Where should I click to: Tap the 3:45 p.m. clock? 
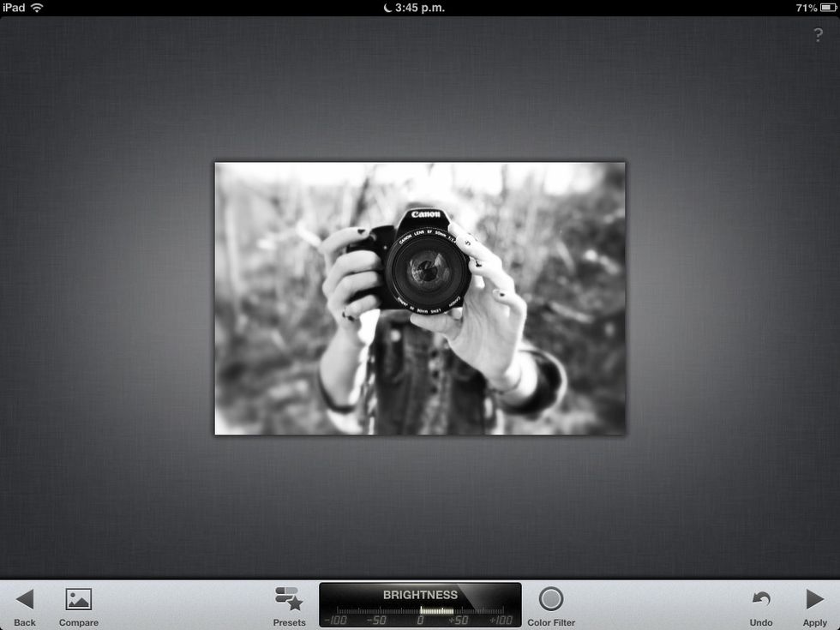point(420,8)
